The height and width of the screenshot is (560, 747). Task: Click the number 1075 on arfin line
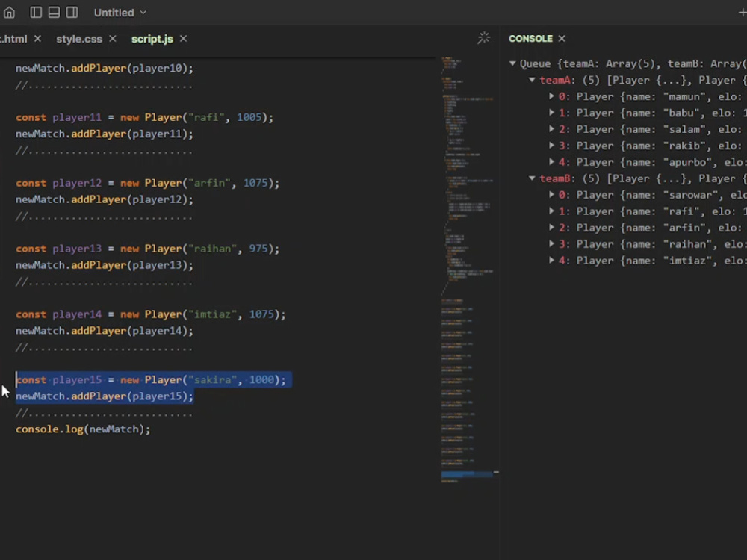coord(255,183)
